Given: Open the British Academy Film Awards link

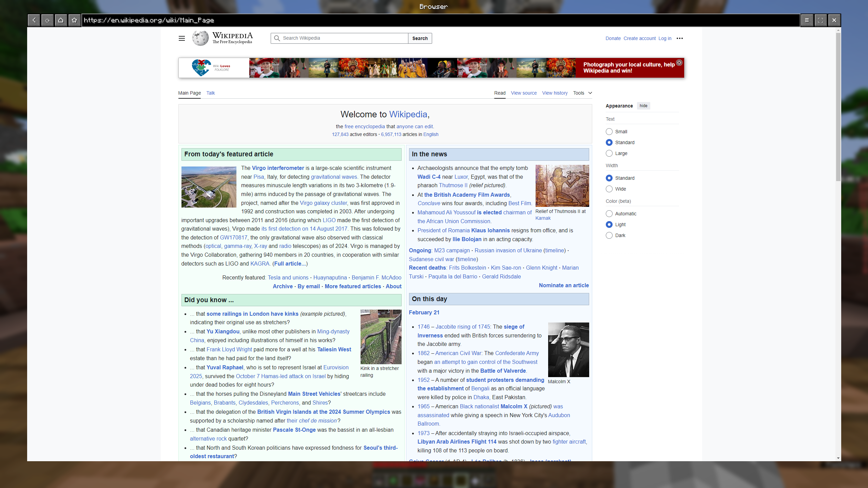Looking at the screenshot, I should 467,195.
